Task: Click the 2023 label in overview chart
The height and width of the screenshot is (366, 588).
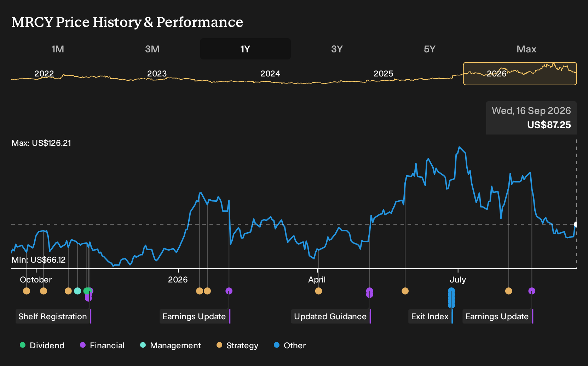Action: (157, 74)
